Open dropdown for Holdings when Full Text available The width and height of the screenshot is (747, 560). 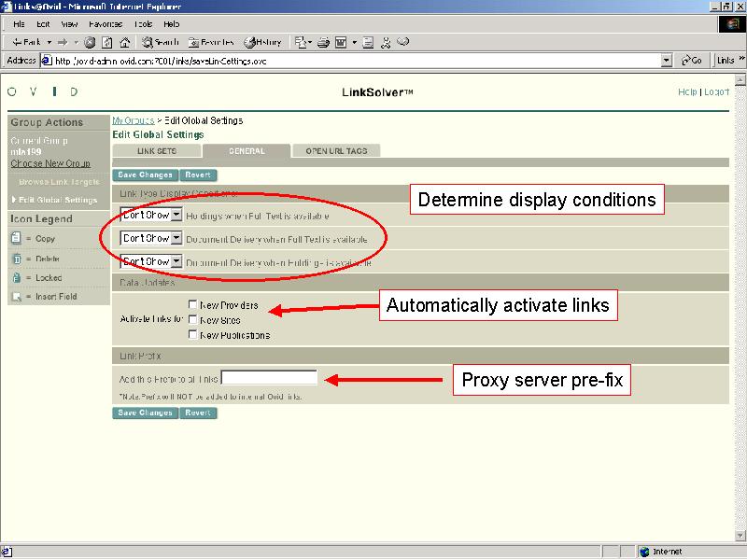point(176,215)
